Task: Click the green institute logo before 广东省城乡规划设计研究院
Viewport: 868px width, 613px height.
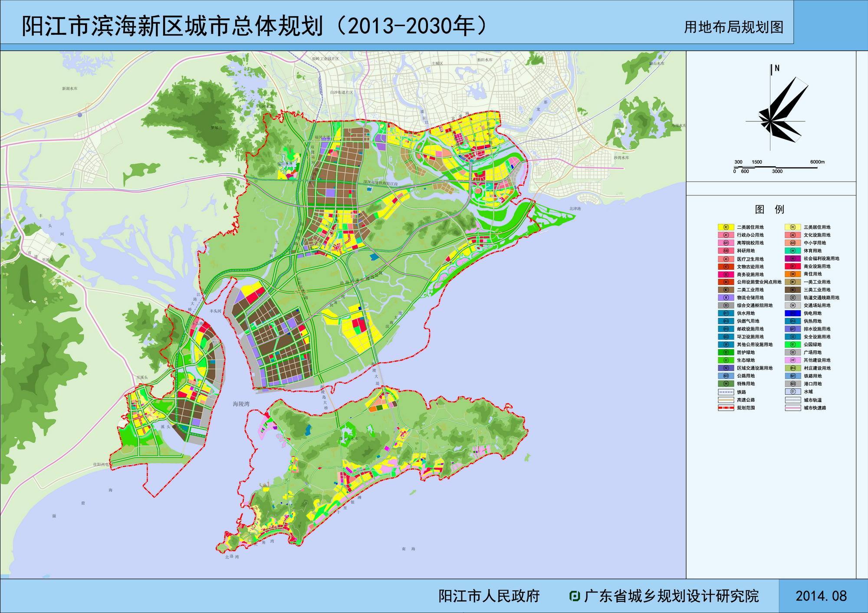Action: click(575, 596)
